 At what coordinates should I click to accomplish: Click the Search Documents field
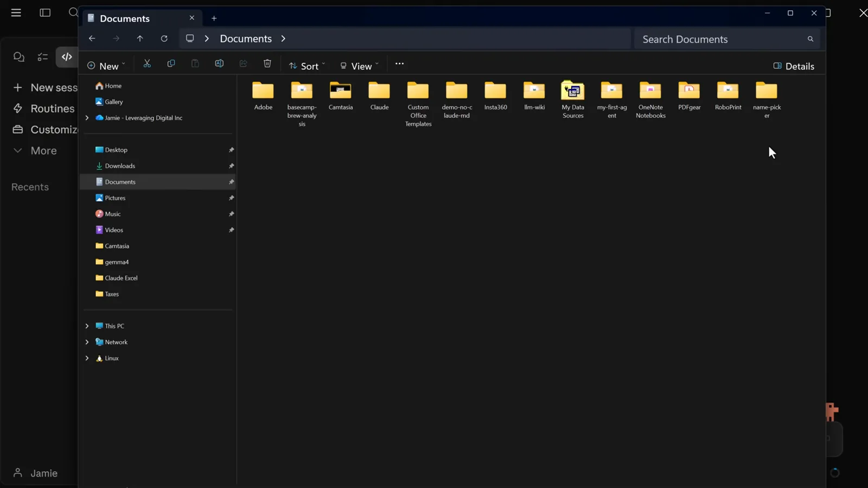click(x=727, y=39)
